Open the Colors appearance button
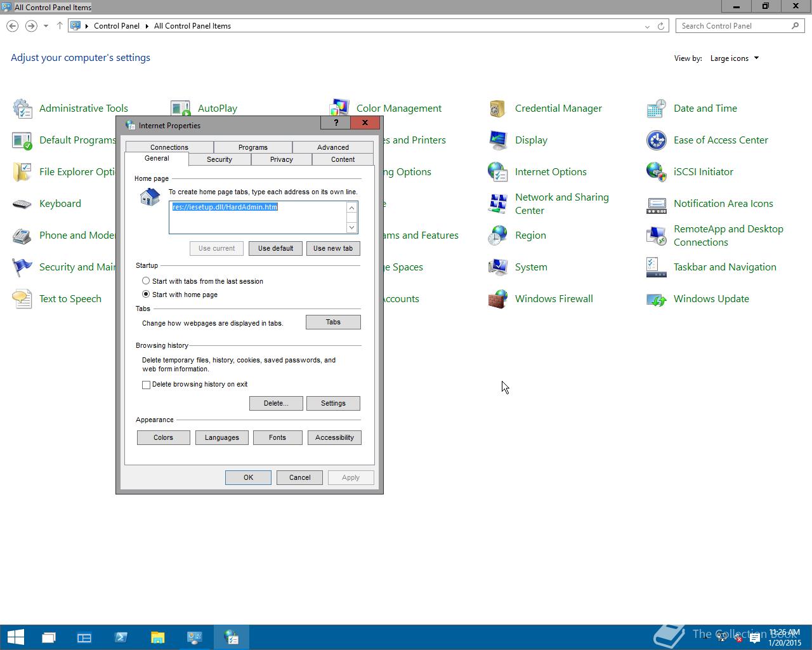This screenshot has width=812, height=650. [163, 437]
